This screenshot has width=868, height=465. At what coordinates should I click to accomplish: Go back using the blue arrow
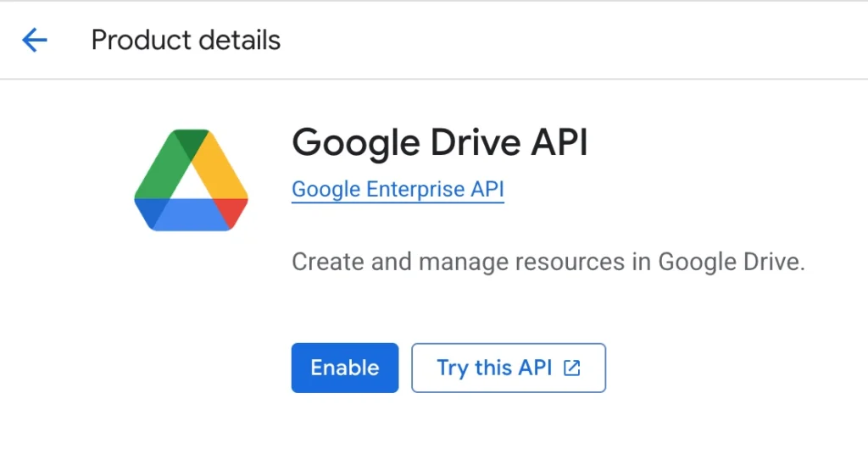tap(34, 40)
